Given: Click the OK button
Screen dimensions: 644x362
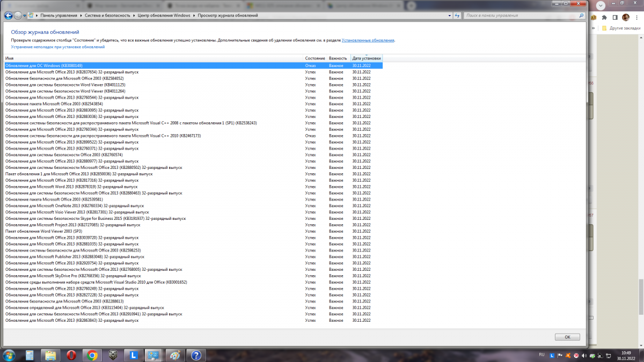Looking at the screenshot, I should pos(567,337).
